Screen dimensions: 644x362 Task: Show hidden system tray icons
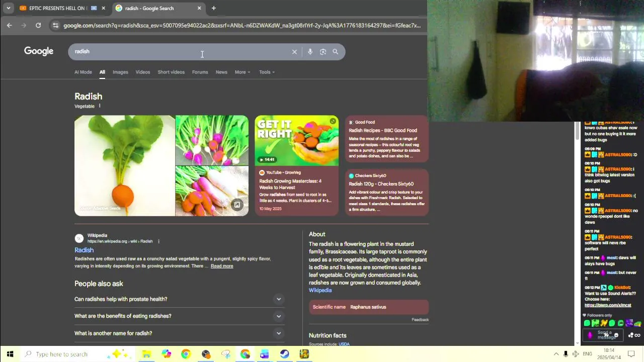click(556, 354)
